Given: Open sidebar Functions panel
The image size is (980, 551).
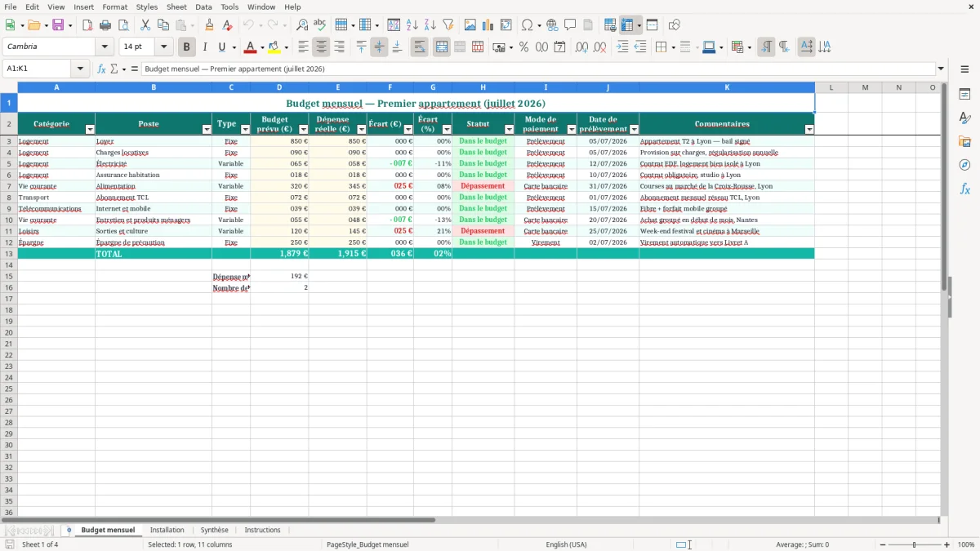Looking at the screenshot, I should tap(964, 189).
